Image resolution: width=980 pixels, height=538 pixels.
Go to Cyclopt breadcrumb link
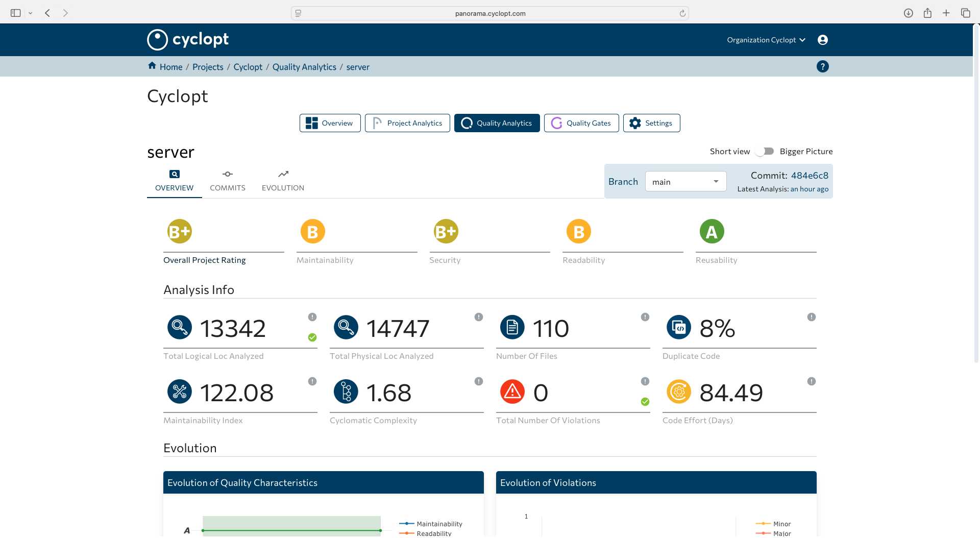[248, 67]
